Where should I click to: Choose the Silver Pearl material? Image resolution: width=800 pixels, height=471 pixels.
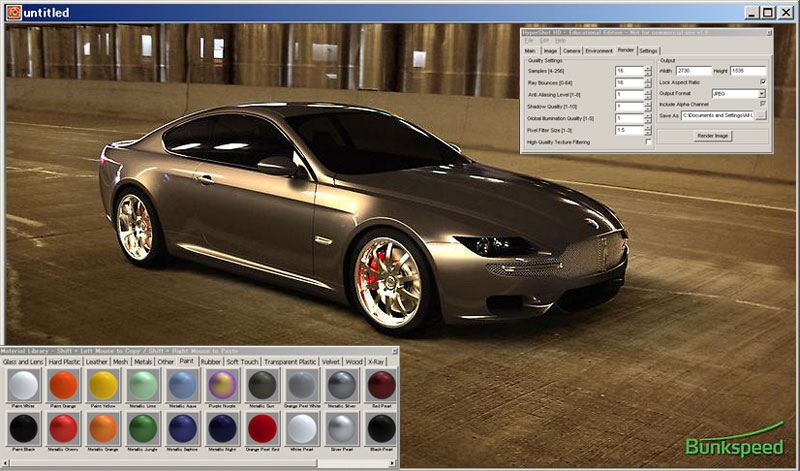point(341,429)
